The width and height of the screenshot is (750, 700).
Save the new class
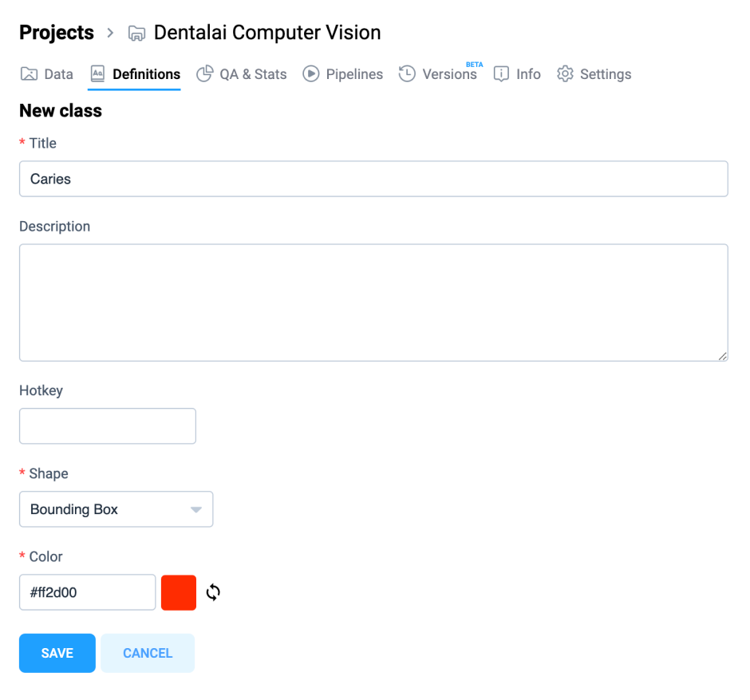57,653
